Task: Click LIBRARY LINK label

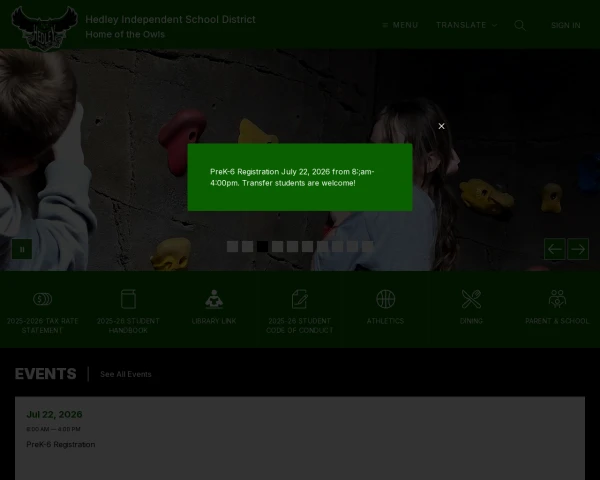Action: click(x=214, y=321)
